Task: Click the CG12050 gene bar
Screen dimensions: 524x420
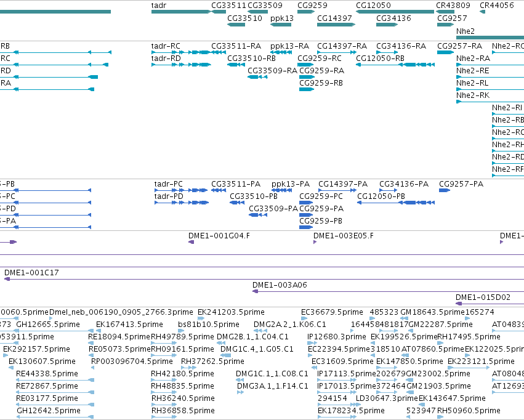Action: click(x=395, y=12)
